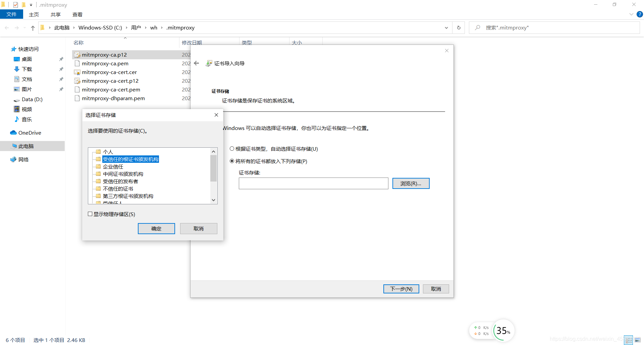The height and width of the screenshot is (345, 644).
Task: Click the forward navigation arrow
Action: point(17,27)
